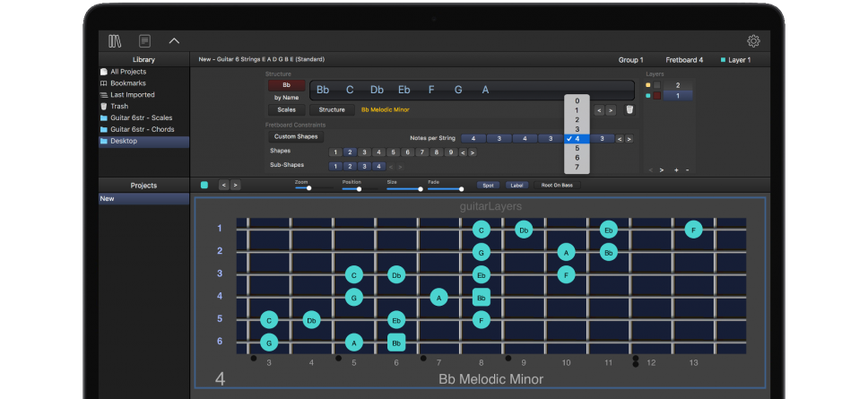Screen dimensions: 868x399
Task: Select layer 2 in Layers list
Action: (678, 85)
